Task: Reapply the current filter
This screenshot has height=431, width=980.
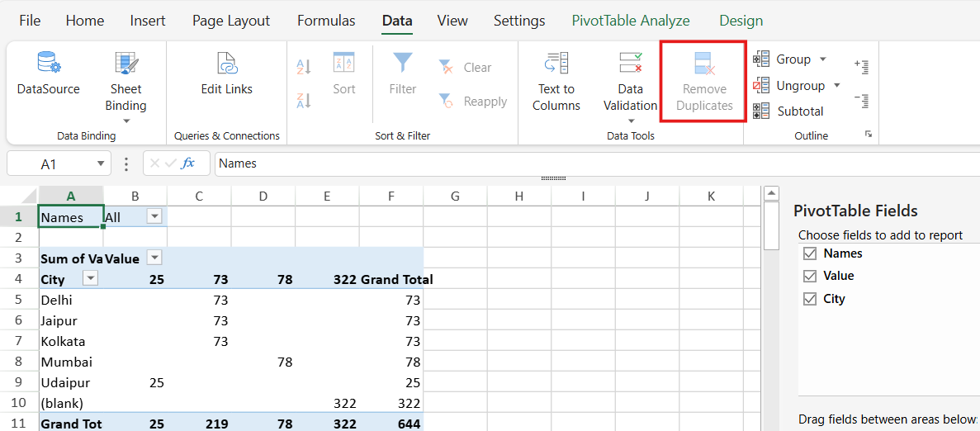Action: (x=472, y=102)
